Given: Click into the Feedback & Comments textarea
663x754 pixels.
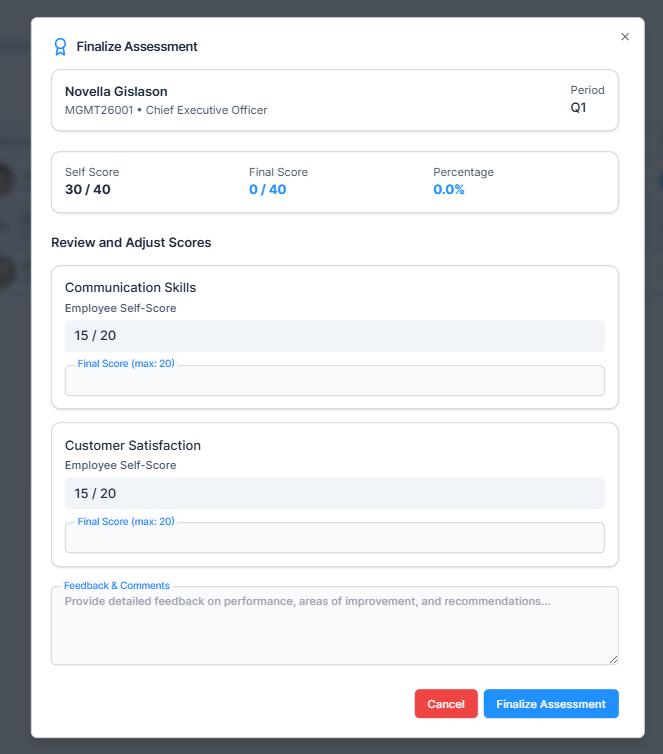Looking at the screenshot, I should pos(334,626).
